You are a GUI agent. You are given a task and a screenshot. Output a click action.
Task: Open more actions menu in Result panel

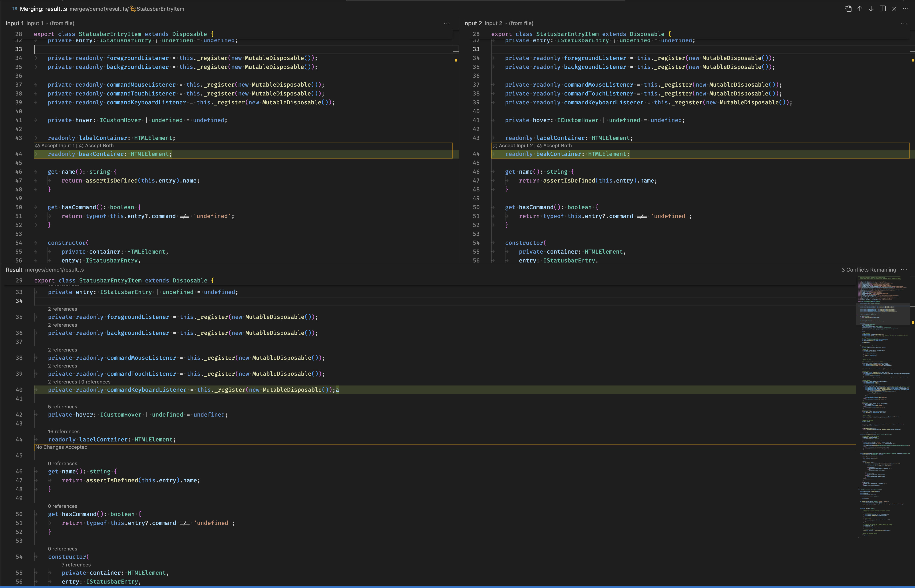coord(904,270)
